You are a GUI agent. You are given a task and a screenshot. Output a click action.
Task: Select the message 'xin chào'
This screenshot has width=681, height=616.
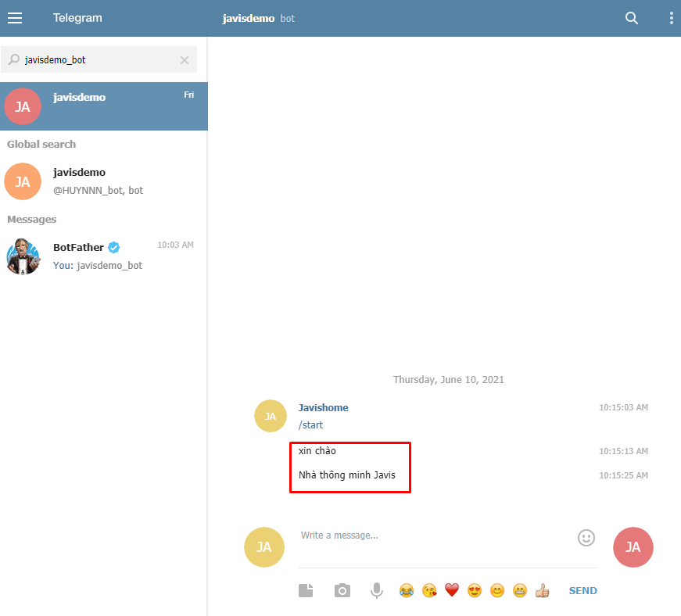tap(317, 451)
